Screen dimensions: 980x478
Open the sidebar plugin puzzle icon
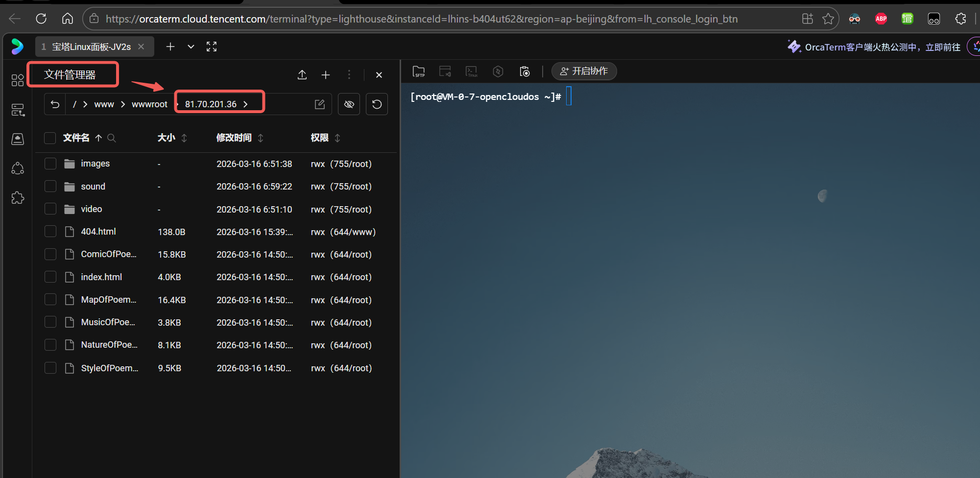point(18,198)
